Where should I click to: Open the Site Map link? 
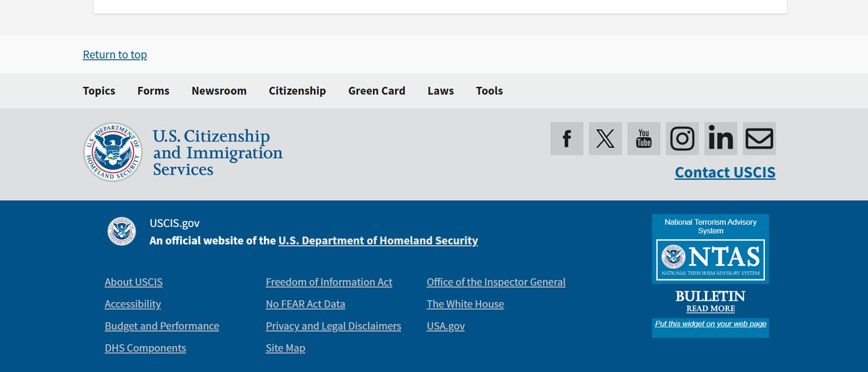coord(286,348)
